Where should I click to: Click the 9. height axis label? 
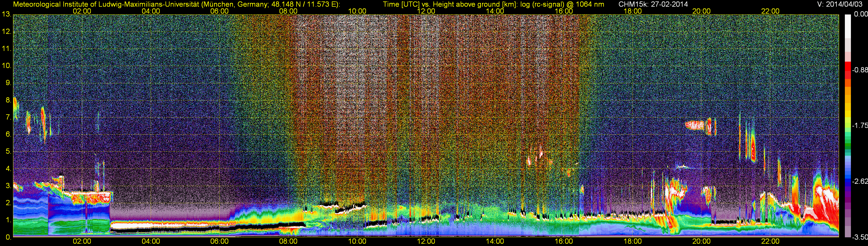(8, 83)
